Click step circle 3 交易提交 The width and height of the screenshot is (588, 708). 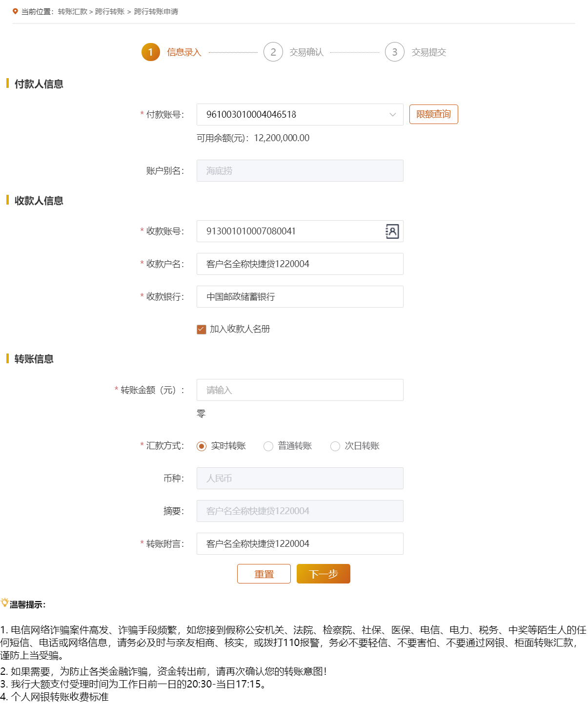(x=394, y=52)
